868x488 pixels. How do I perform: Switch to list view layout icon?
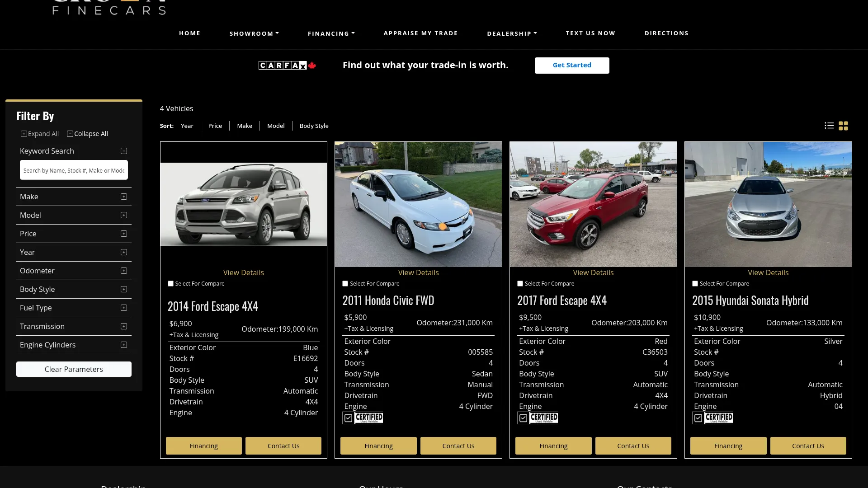(829, 126)
